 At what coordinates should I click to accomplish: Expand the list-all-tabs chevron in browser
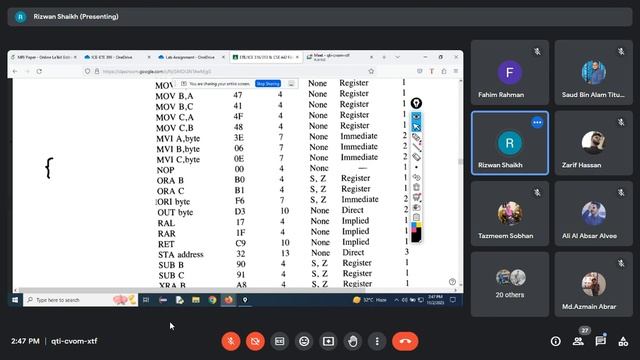tap(398, 57)
